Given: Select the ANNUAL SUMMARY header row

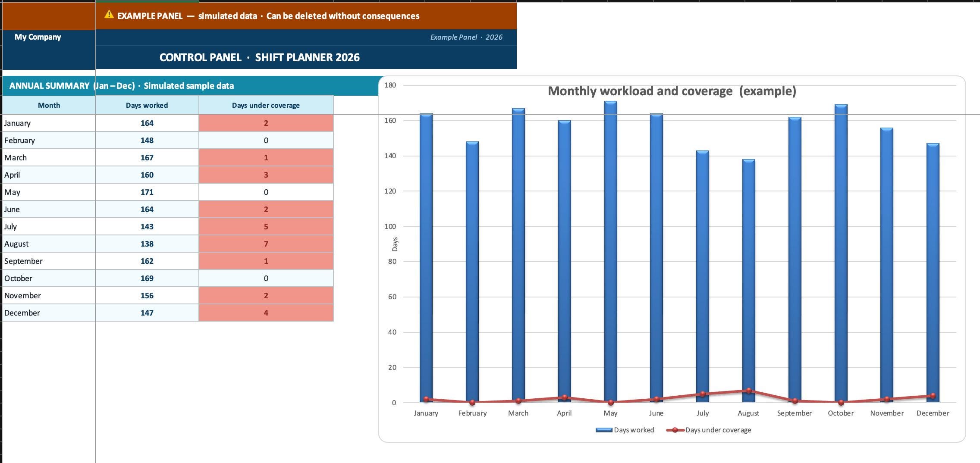Looking at the screenshot, I should [190, 86].
